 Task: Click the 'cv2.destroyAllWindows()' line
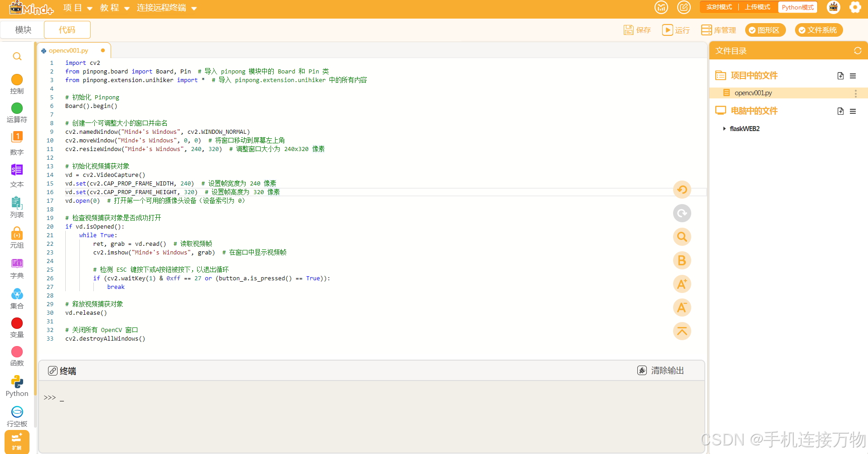pos(105,339)
